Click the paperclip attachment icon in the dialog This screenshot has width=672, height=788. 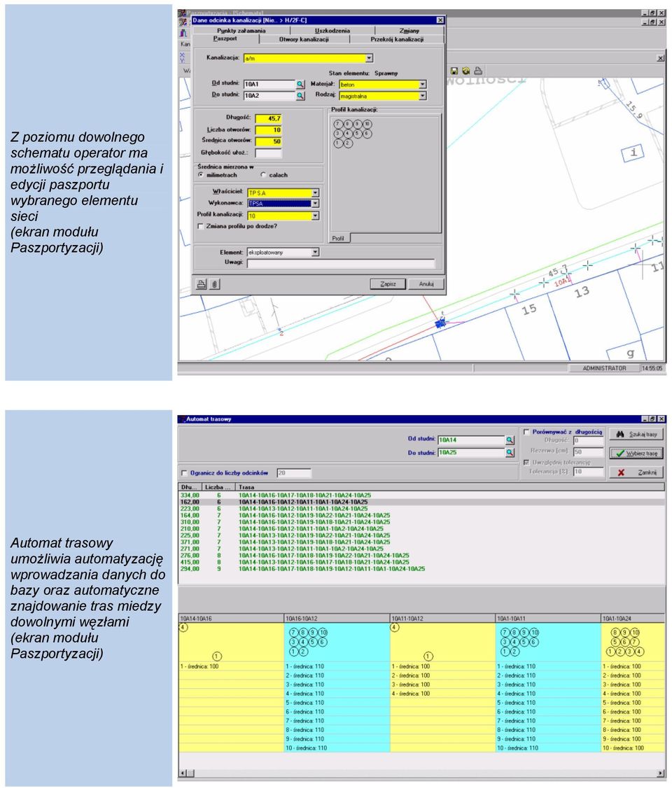tap(215, 284)
